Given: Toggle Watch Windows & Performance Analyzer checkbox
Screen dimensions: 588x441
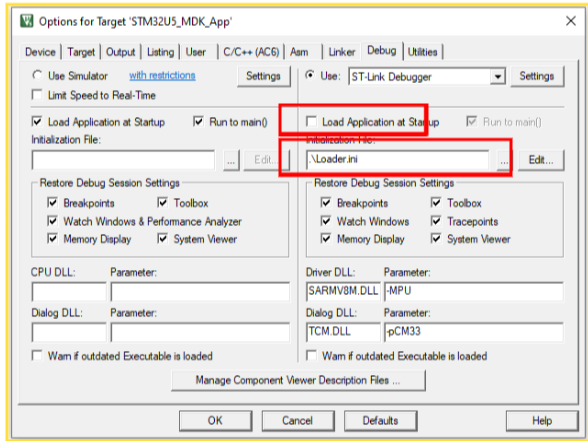Looking at the screenshot, I should pyautogui.click(x=52, y=221).
